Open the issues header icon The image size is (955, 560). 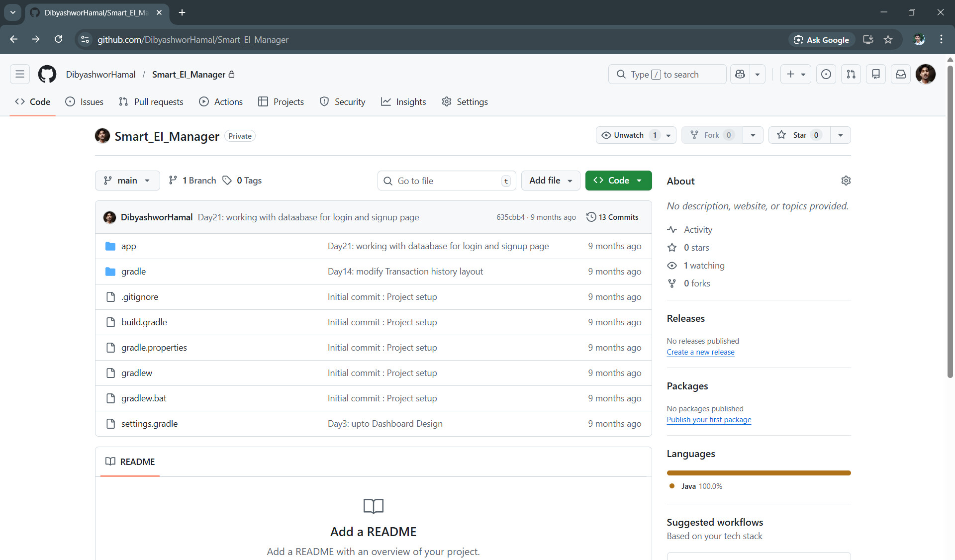coord(826,74)
